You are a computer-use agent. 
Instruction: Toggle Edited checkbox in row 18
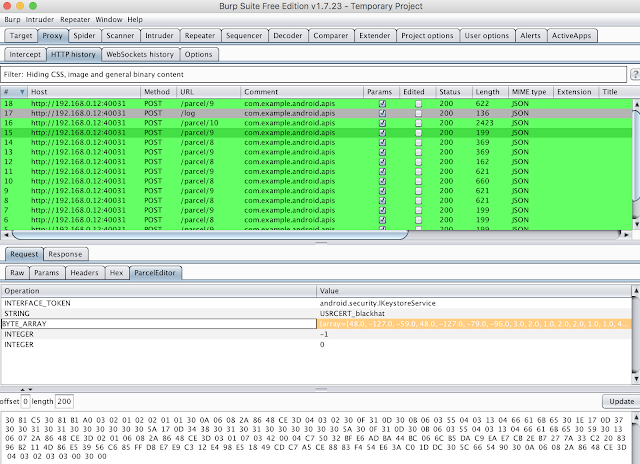click(418, 104)
